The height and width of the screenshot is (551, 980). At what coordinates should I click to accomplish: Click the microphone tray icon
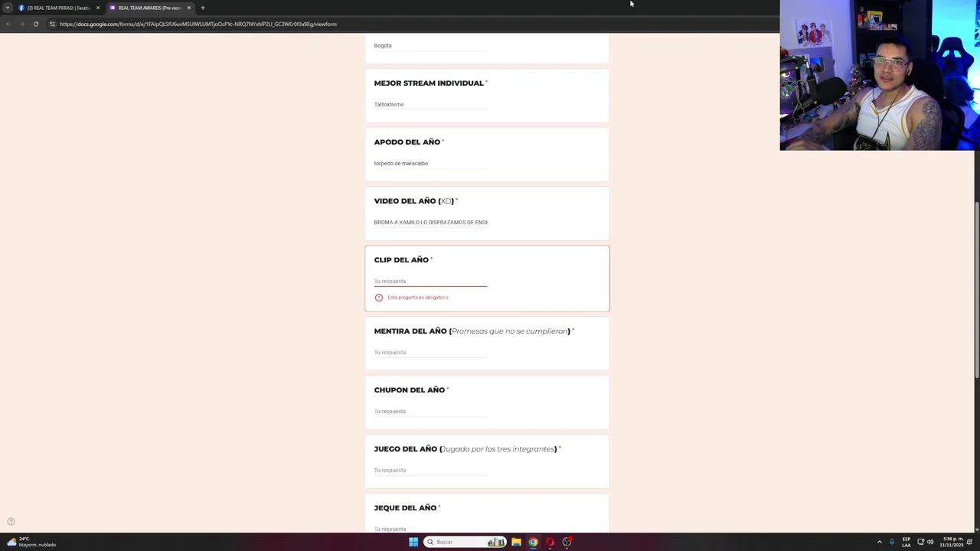(891, 542)
